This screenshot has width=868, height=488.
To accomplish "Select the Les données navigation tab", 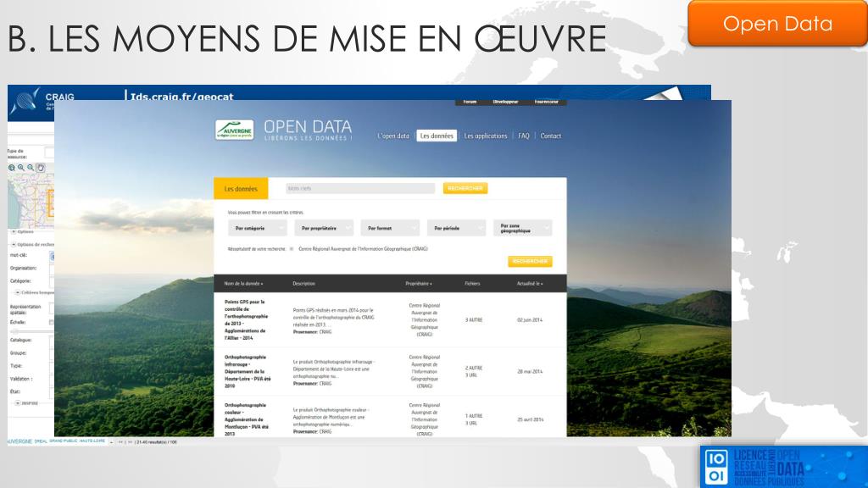I will point(437,136).
